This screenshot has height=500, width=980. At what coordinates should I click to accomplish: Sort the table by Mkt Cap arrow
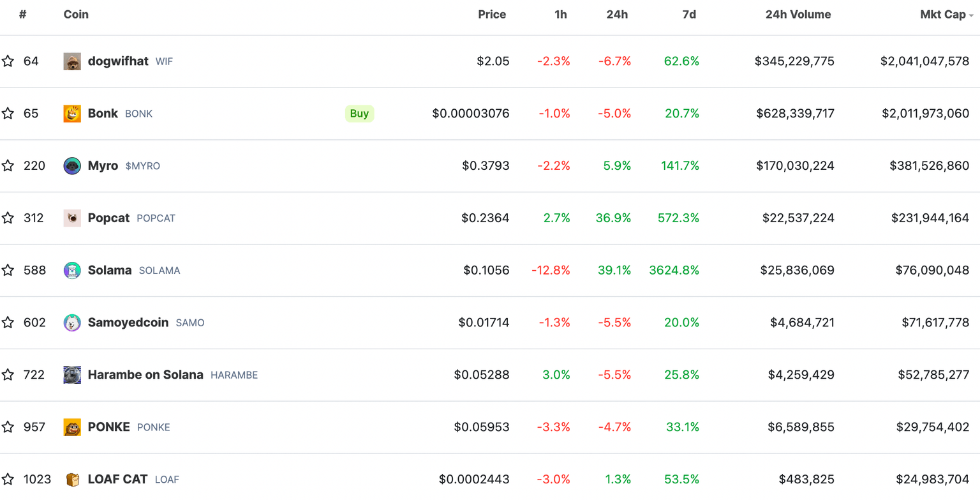pyautogui.click(x=971, y=15)
